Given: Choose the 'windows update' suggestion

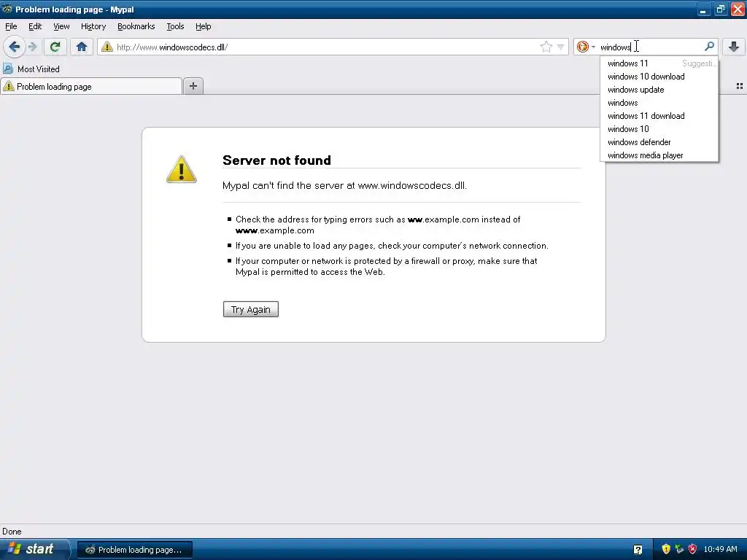Looking at the screenshot, I should click(659, 90).
